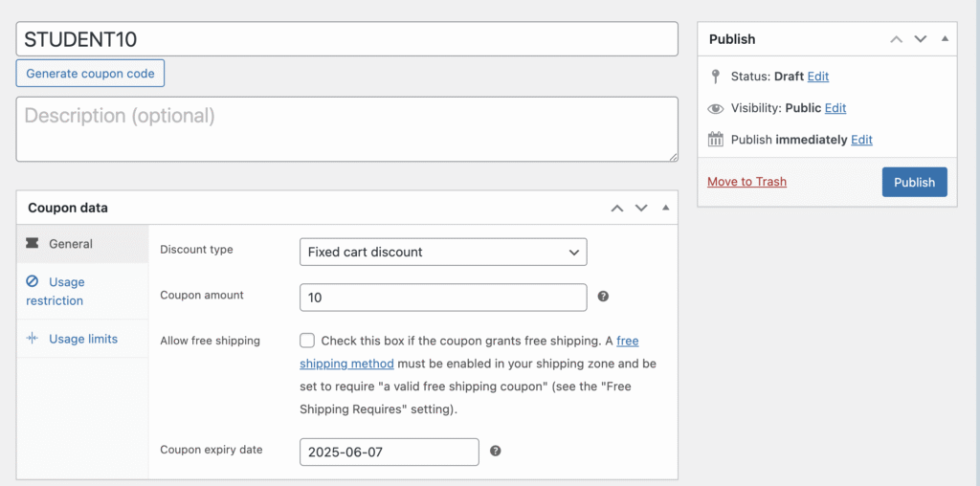Click the calendar icon next to Publish immediately

[716, 140]
